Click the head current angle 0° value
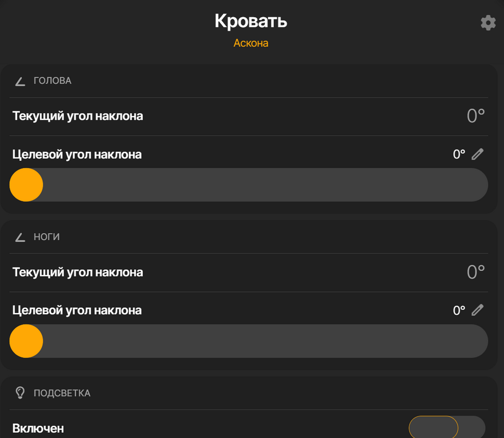The width and height of the screenshot is (504, 438). [475, 116]
